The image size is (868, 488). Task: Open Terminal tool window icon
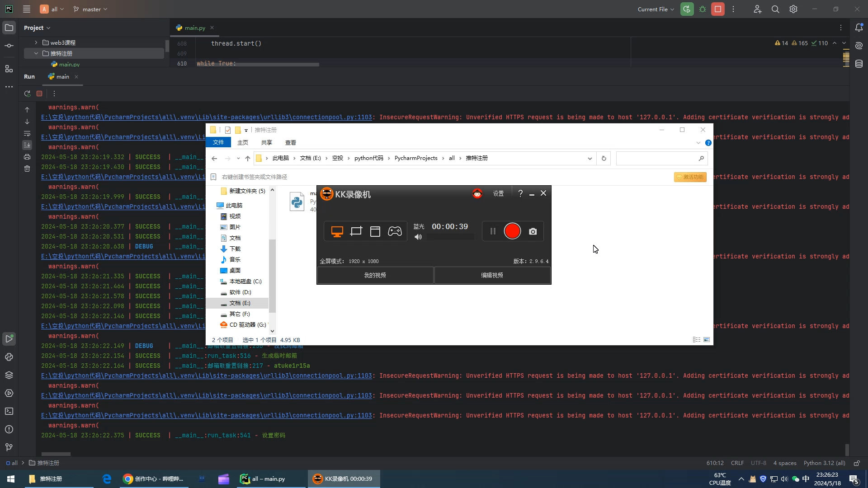click(9, 412)
